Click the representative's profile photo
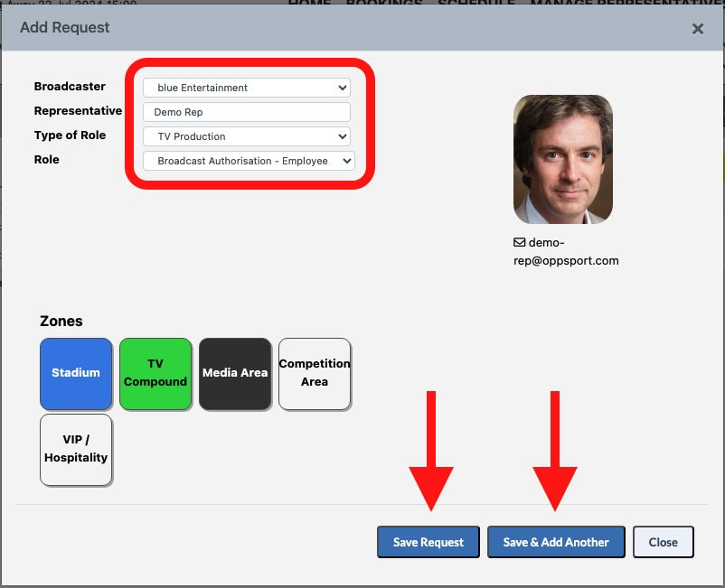The image size is (725, 588). point(563,159)
